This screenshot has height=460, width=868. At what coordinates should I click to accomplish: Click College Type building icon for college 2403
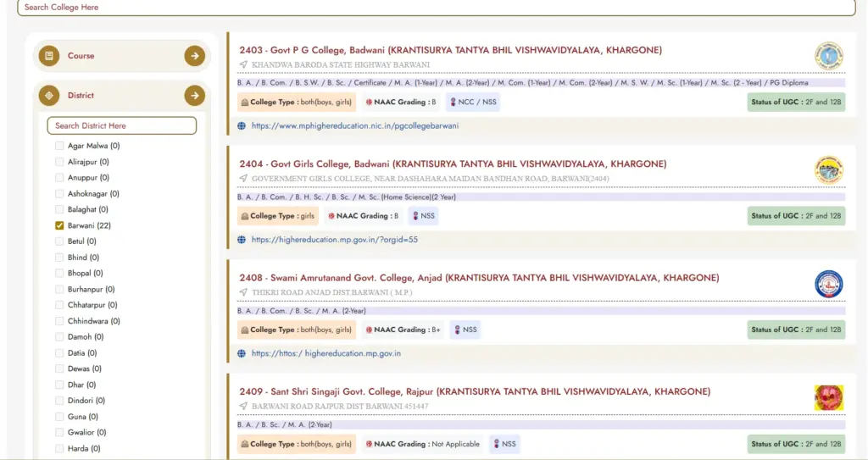pyautogui.click(x=245, y=103)
